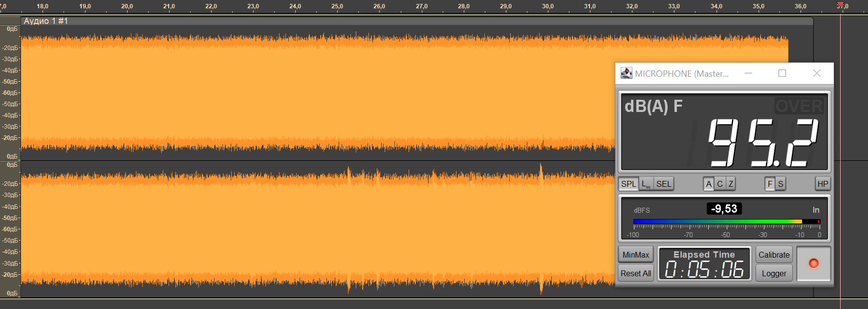Choose S (slow) time weighting

780,184
